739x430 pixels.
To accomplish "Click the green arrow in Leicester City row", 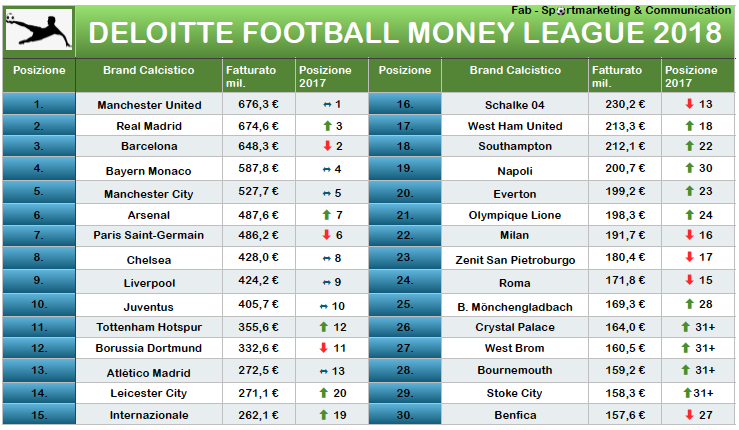I will point(323,392).
